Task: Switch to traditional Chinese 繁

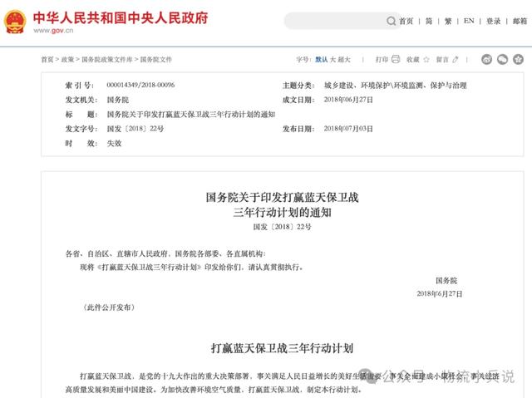Action: click(448, 21)
